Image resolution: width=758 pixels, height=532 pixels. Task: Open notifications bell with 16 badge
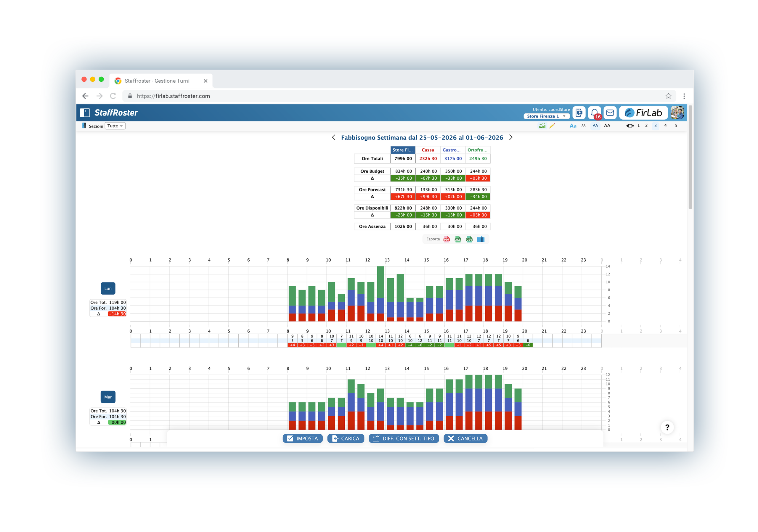coord(595,112)
